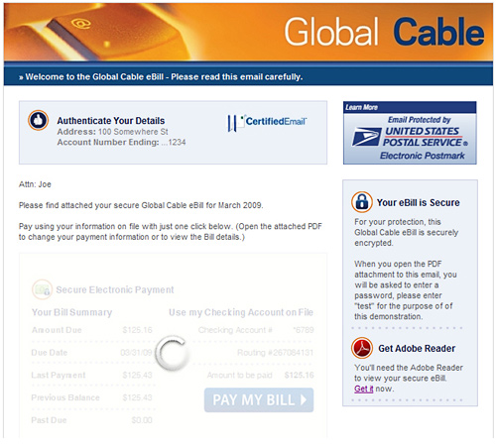Screen dimensions: 496x448
Task: Click 'Use my Checking Account on File' heading
Action: tap(241, 312)
